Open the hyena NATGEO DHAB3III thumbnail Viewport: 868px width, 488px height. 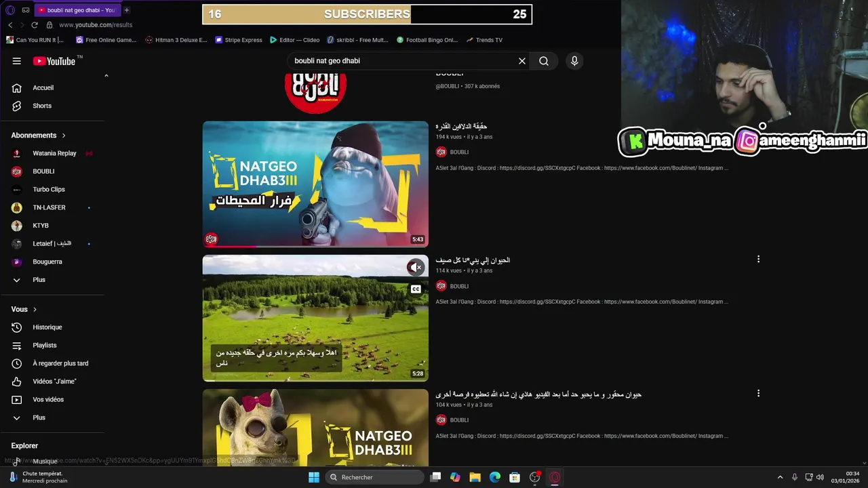pyautogui.click(x=315, y=427)
